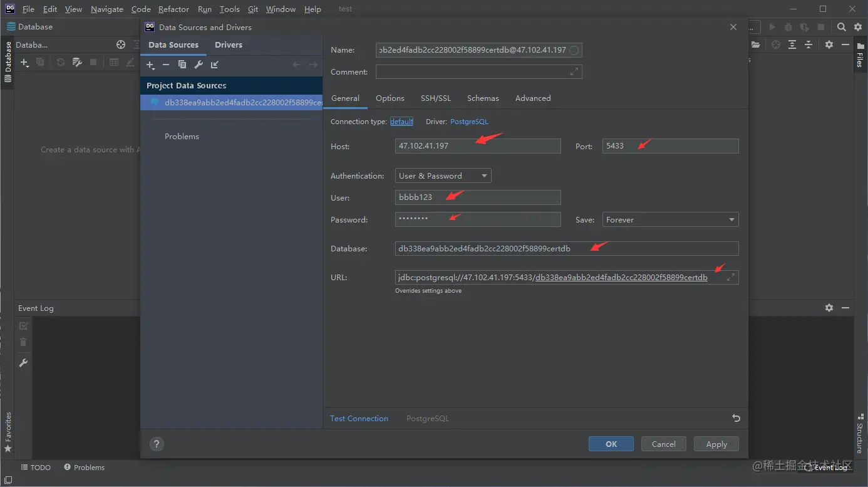The width and height of the screenshot is (868, 487).
Task: Click the locate crosshair icon beside the Databa... title
Action: [x=121, y=45]
